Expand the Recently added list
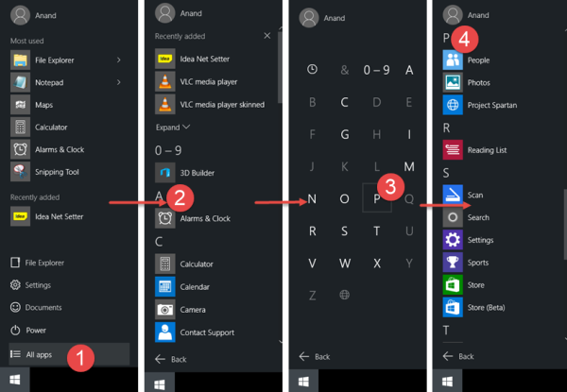 [173, 128]
